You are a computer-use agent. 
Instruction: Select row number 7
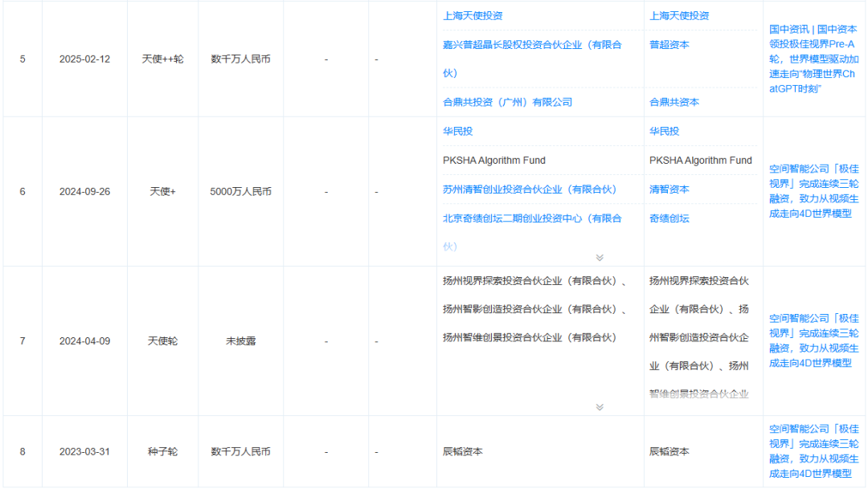click(x=23, y=341)
